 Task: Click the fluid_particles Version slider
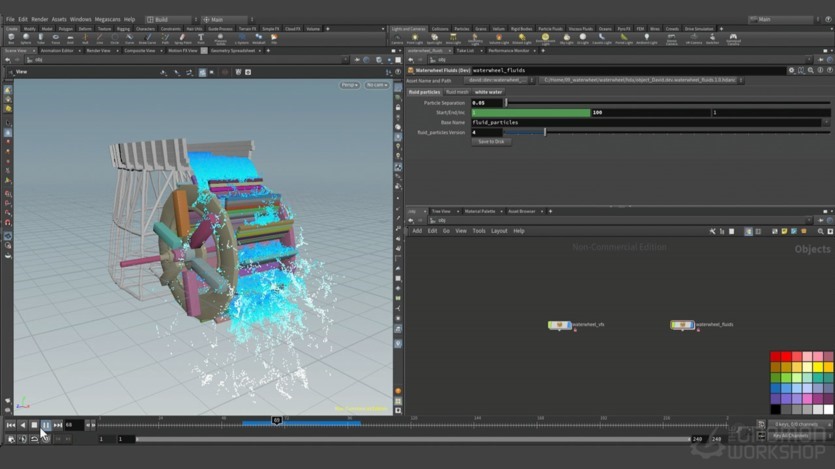(667, 132)
